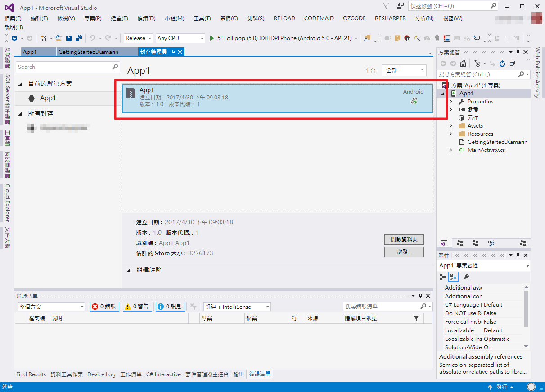Toggle auto-hide pin on 錯誤清單 panel

click(420, 296)
